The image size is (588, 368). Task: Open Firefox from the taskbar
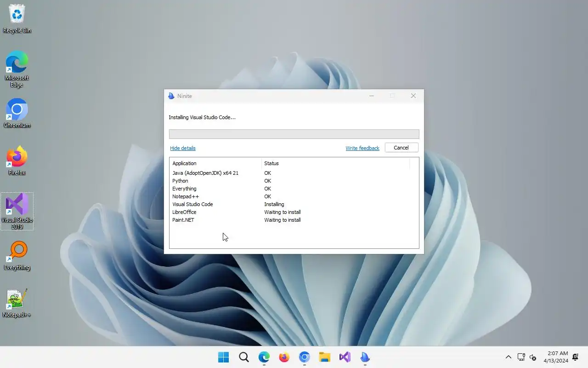click(x=284, y=357)
